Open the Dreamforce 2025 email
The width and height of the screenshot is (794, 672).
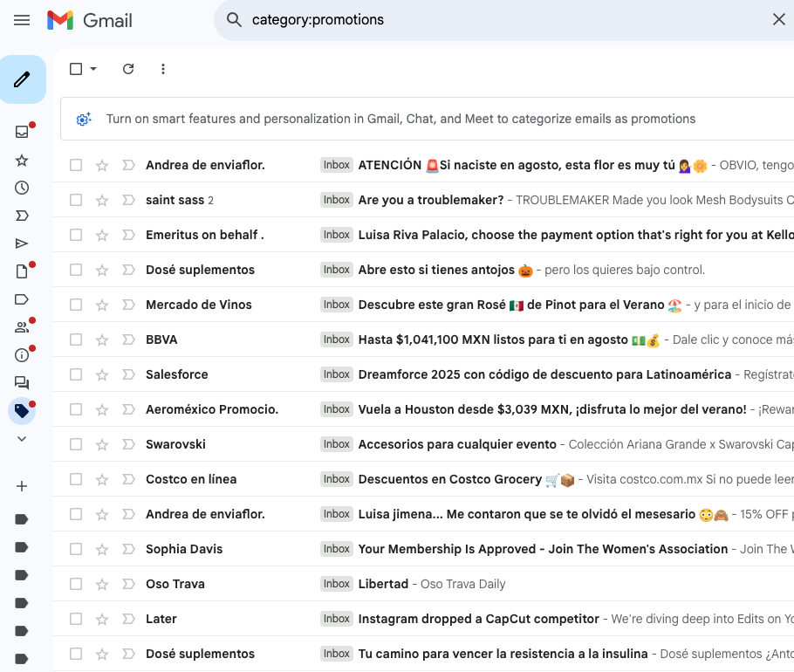click(544, 374)
